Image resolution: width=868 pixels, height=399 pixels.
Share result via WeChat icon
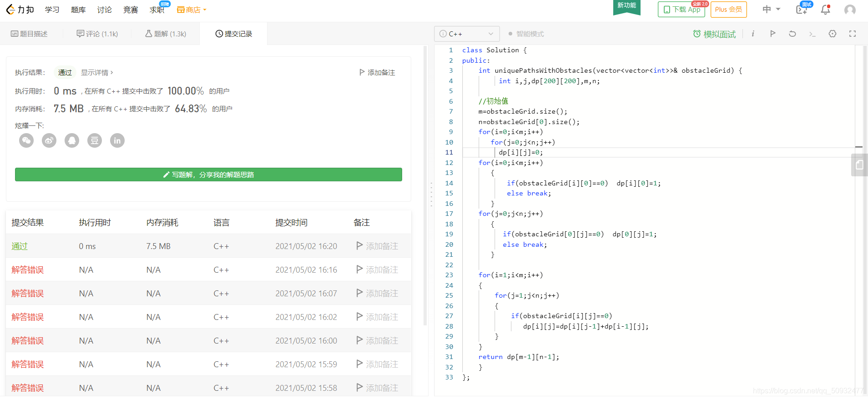click(26, 140)
